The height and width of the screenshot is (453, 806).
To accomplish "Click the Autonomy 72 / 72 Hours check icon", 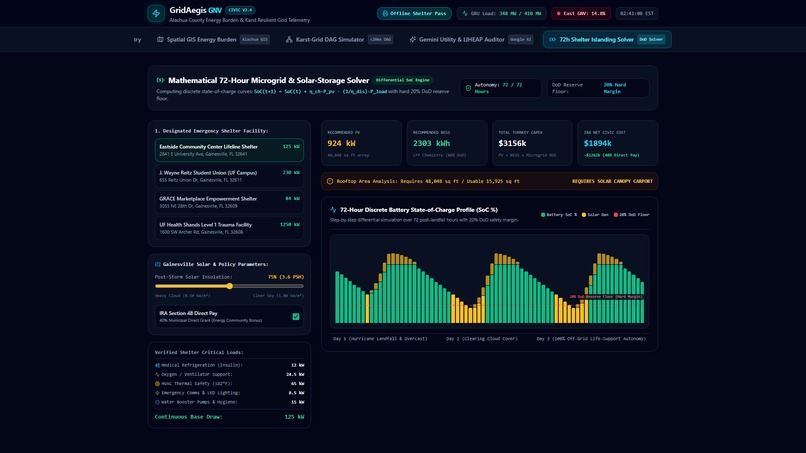I will 468,88.
